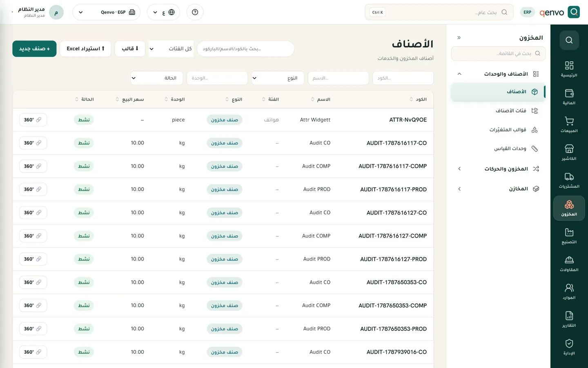Focus the global search (بحث عام) field
Image resolution: width=588 pixels, height=368 pixels.
439,12
